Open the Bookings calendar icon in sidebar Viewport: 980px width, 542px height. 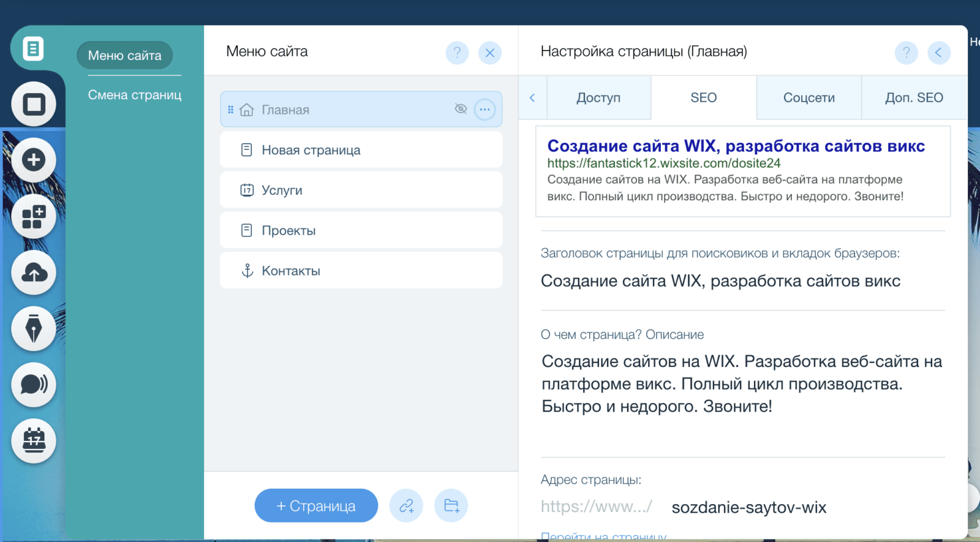click(34, 441)
